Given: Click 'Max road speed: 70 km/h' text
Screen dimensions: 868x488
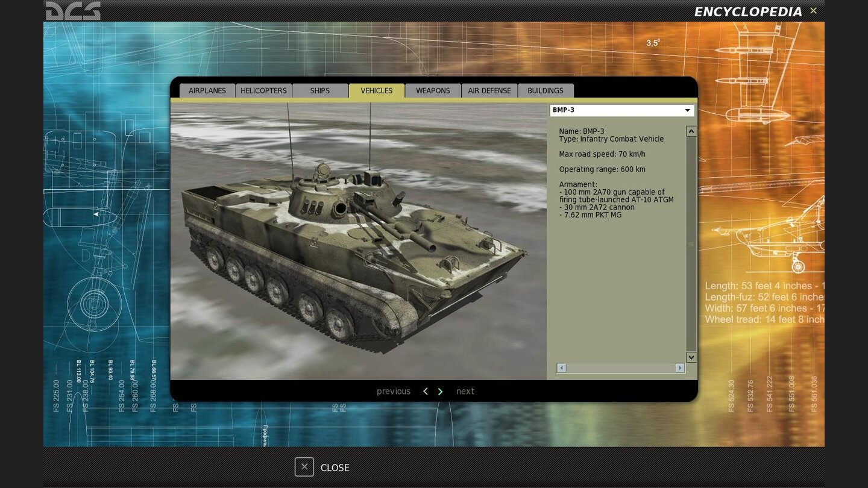Looking at the screenshot, I should tap(602, 154).
